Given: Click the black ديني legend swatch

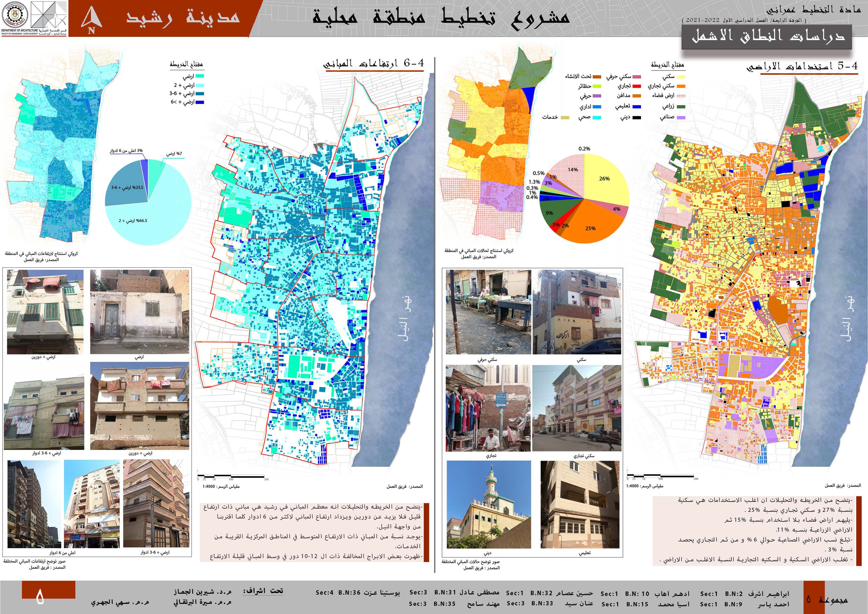Looking at the screenshot, I should [x=637, y=118].
